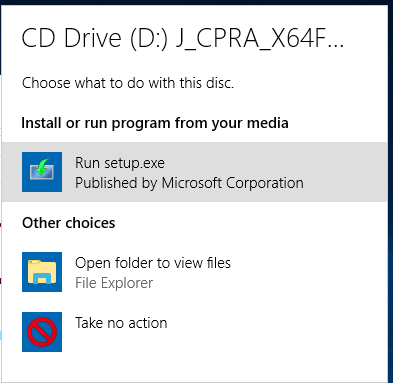Click the Microsoft Corporation publisher name
This screenshot has width=393, height=383.
[x=233, y=183]
